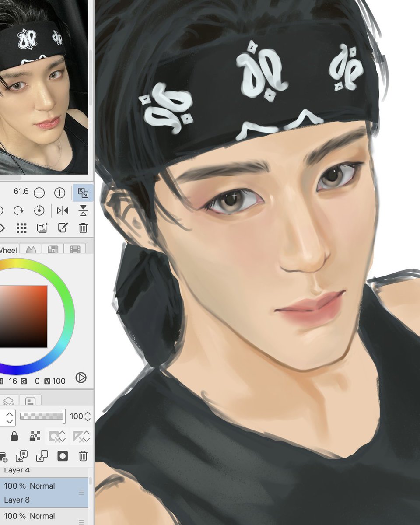Zoom out in the Navigator panel
The height and width of the screenshot is (525, 420).
(39, 192)
